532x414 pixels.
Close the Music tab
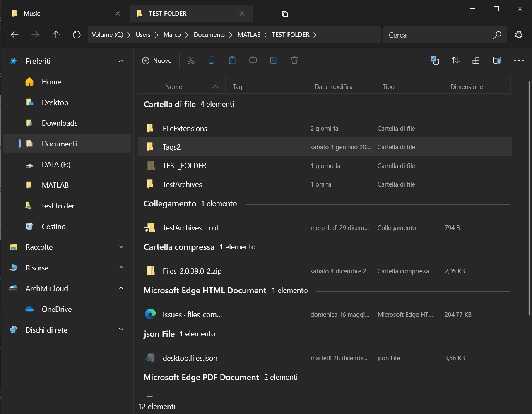coord(118,14)
